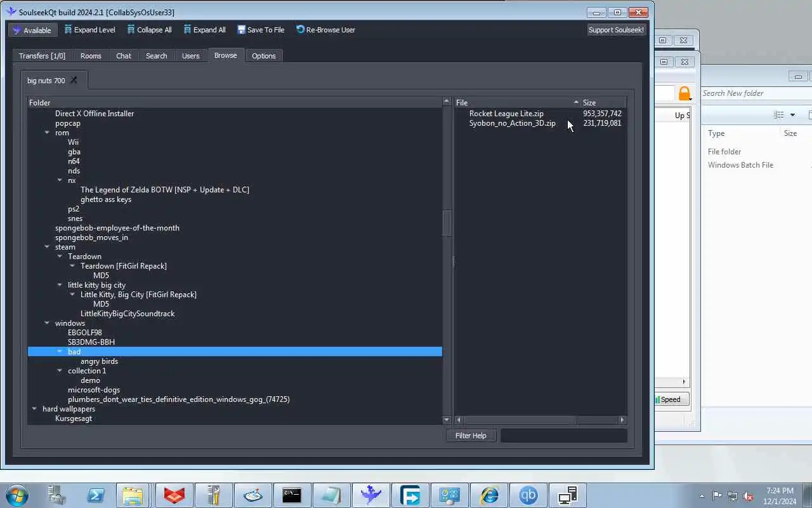
Task: Collapse the 'nx' folder
Action: (x=60, y=180)
